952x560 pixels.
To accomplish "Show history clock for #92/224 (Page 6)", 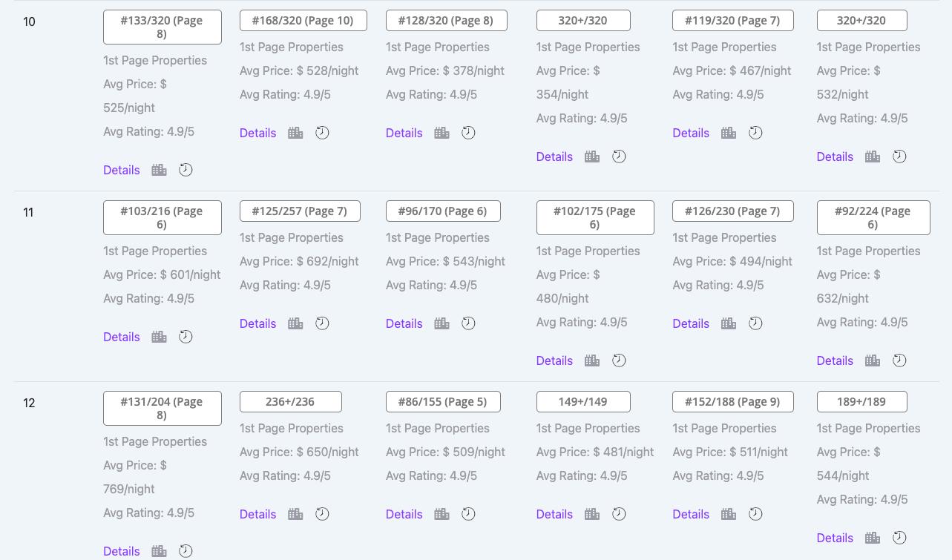I will [899, 360].
